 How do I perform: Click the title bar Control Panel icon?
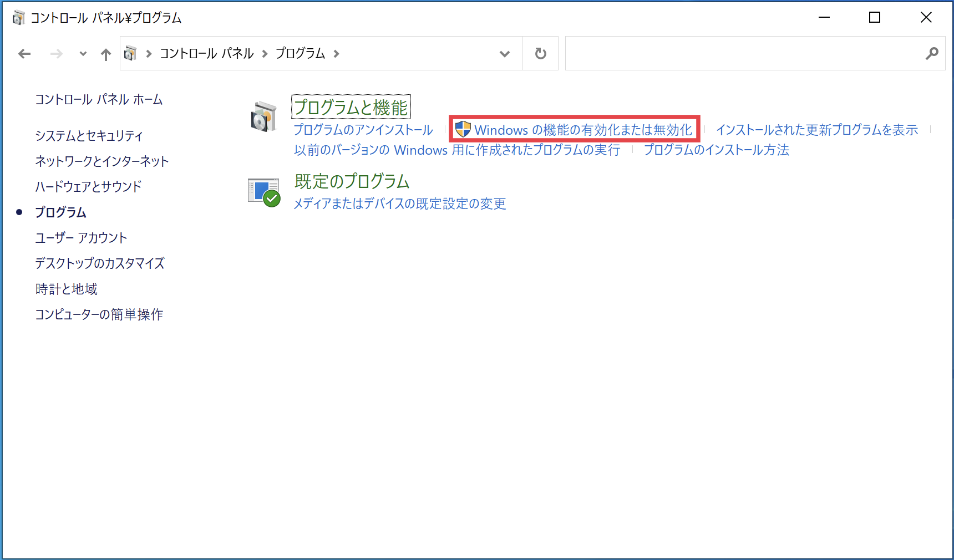coord(18,17)
